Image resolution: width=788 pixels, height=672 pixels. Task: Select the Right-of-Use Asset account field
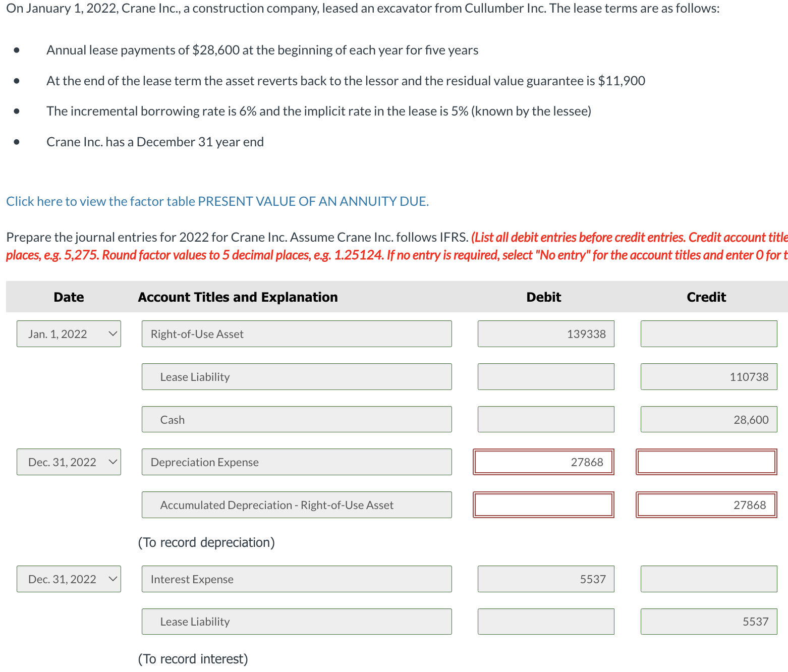point(296,333)
